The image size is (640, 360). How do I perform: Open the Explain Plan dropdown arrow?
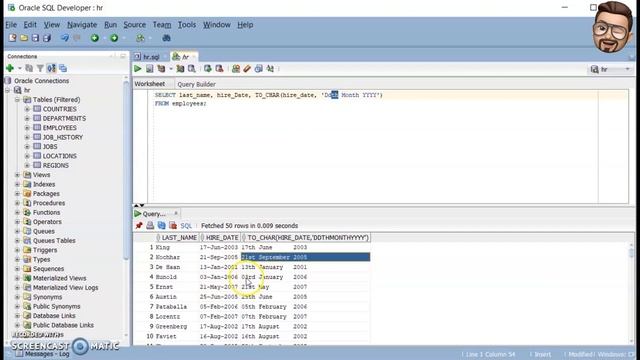pos(171,69)
